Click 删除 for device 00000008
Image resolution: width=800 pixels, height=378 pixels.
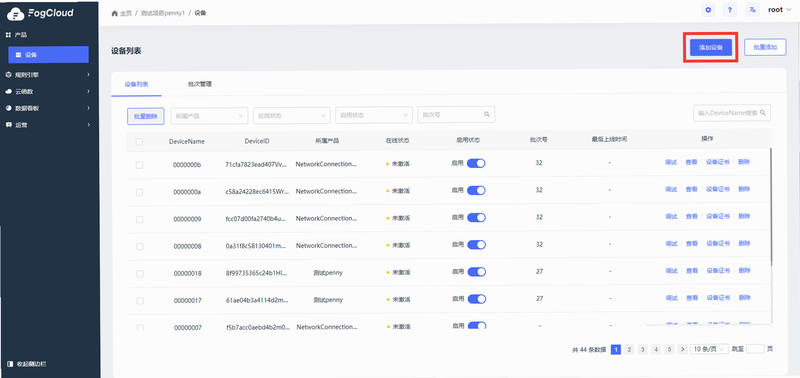pos(744,243)
